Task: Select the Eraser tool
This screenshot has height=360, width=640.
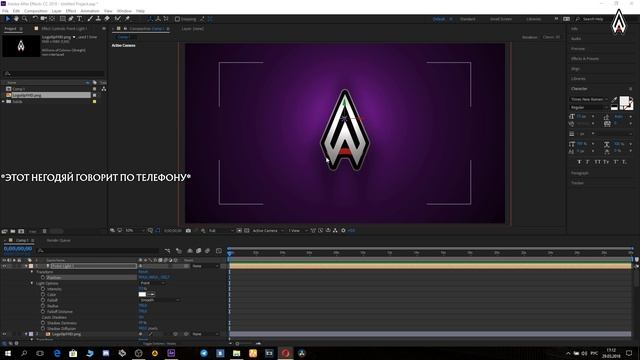Action: 107,19
